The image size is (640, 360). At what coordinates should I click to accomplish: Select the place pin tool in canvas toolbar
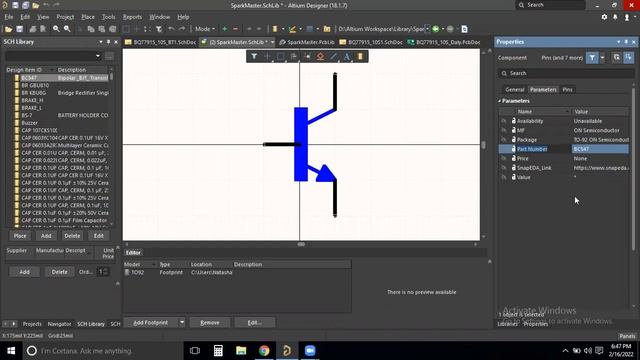click(307, 56)
